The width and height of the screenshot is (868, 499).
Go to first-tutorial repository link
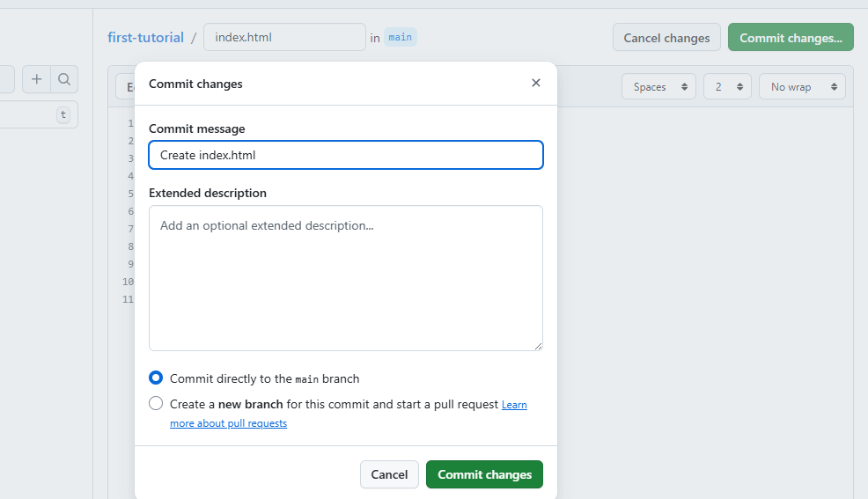(x=145, y=38)
